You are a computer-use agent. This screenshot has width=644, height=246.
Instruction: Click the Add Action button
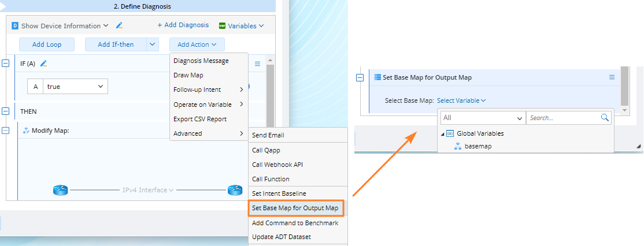pyautogui.click(x=197, y=44)
